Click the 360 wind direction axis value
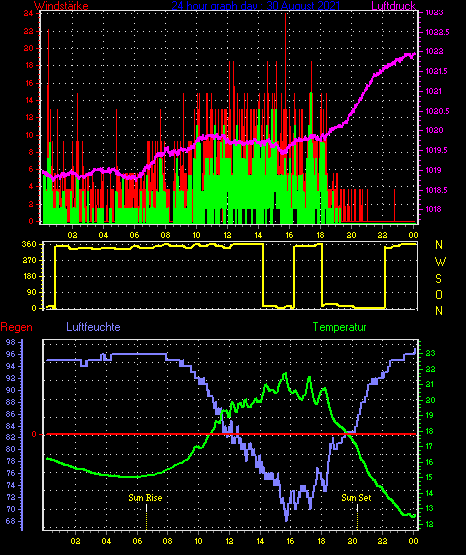The width and height of the screenshot is (466, 555). [x=29, y=244]
